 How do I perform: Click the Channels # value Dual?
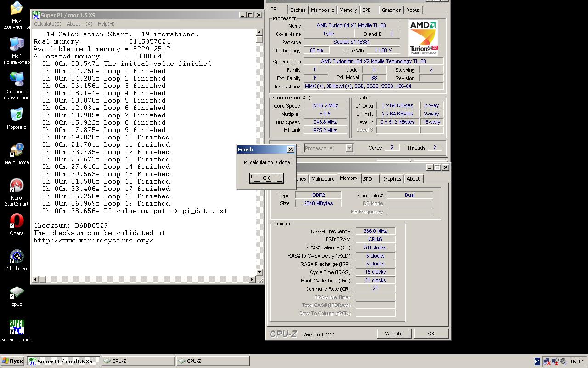pos(410,195)
